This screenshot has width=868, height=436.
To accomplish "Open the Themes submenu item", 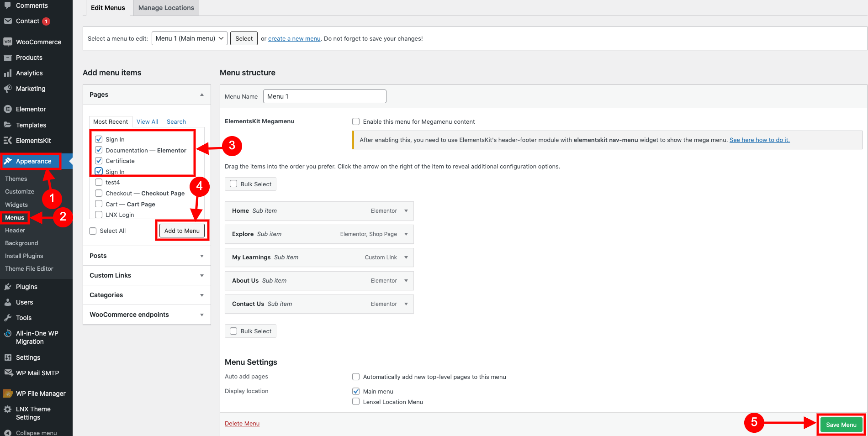I will coord(16,179).
